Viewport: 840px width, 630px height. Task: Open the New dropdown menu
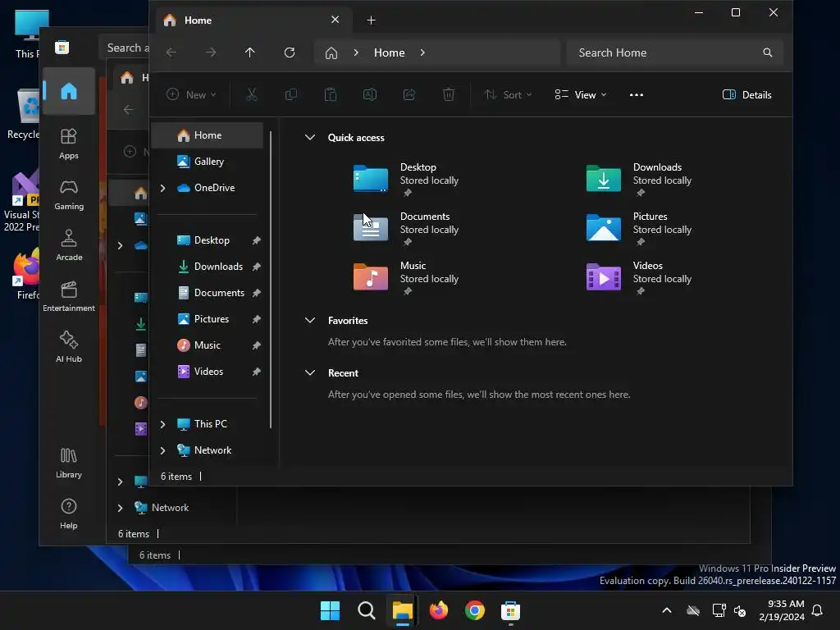pos(191,95)
